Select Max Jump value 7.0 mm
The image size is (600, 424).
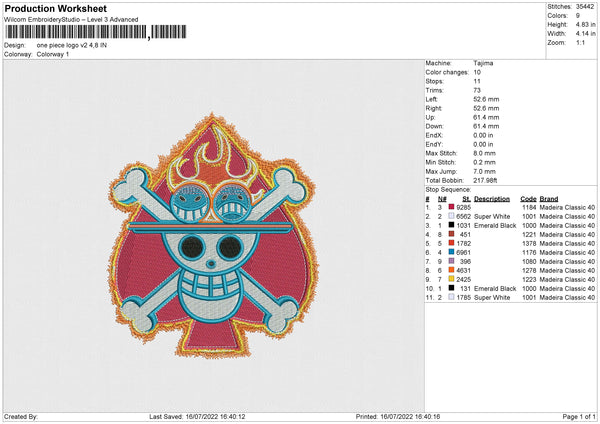[484, 171]
